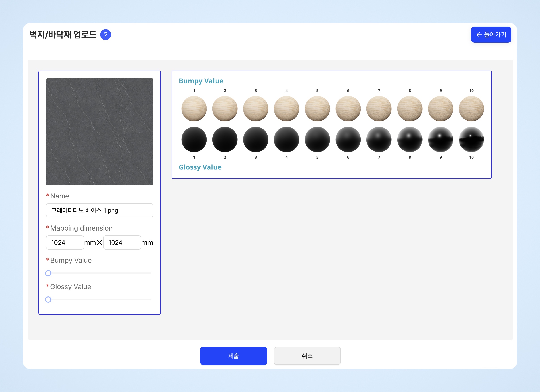
Task: Click wood sphere for bumpy value 8
Action: (410, 108)
